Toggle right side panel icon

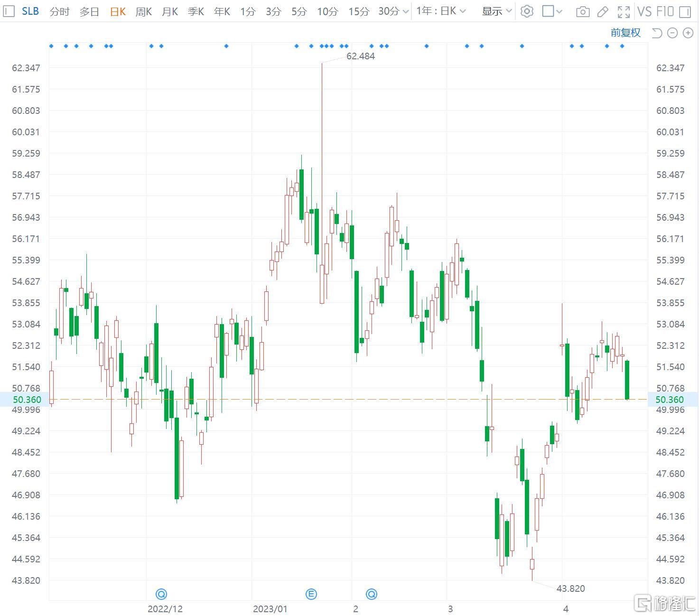pos(685,12)
